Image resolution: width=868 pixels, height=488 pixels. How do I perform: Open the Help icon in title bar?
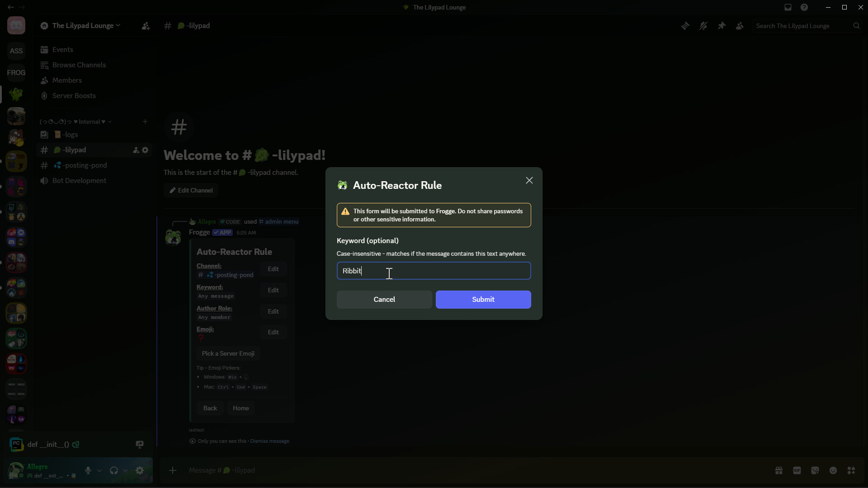(x=804, y=7)
